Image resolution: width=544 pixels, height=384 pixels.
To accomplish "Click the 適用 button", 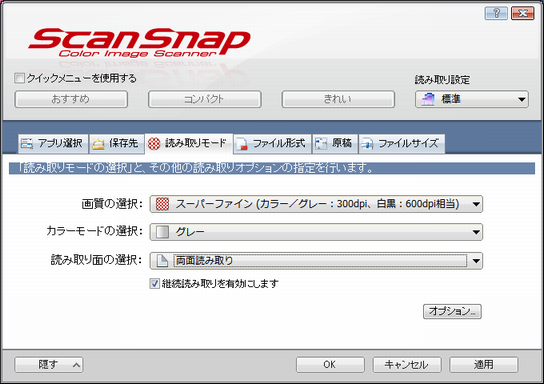I will pos(484,365).
